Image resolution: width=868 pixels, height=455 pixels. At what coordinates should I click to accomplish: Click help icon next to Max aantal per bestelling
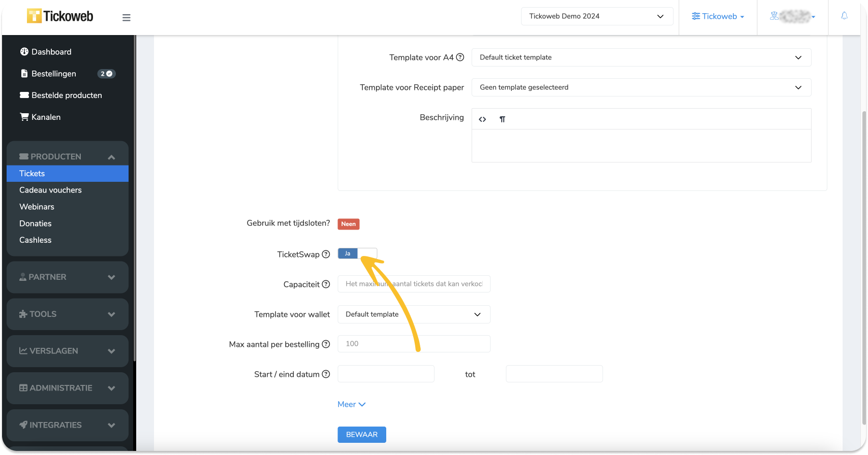click(326, 344)
